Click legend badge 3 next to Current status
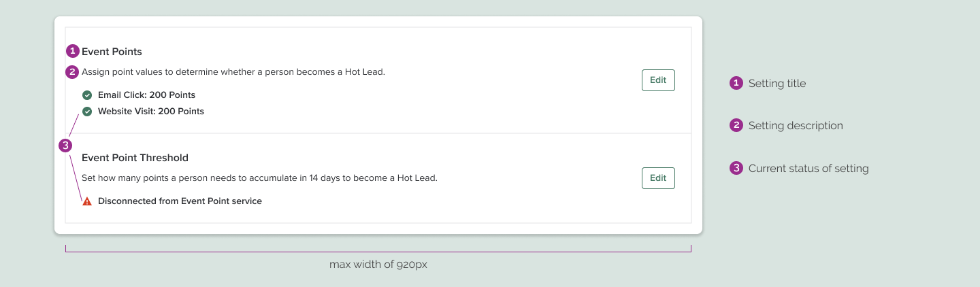Image resolution: width=980 pixels, height=287 pixels. 736,168
